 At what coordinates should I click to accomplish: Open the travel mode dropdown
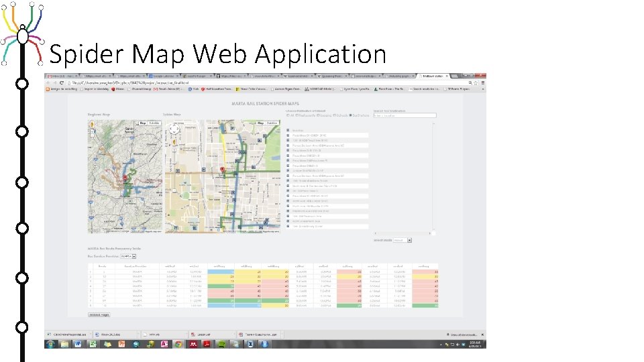pyautogui.click(x=402, y=240)
